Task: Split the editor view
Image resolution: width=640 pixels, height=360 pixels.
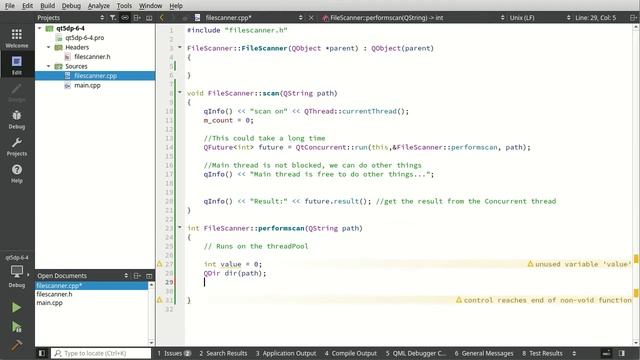Action: coord(633,18)
